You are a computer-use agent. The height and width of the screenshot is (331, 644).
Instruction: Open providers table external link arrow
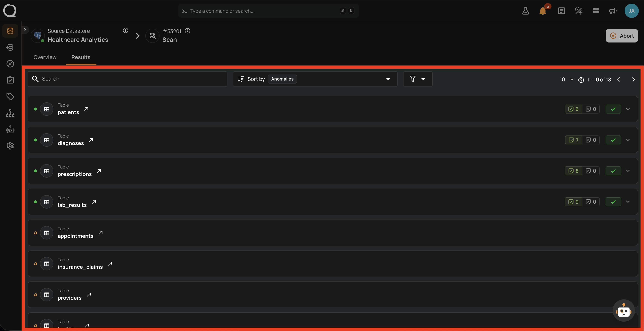point(89,295)
